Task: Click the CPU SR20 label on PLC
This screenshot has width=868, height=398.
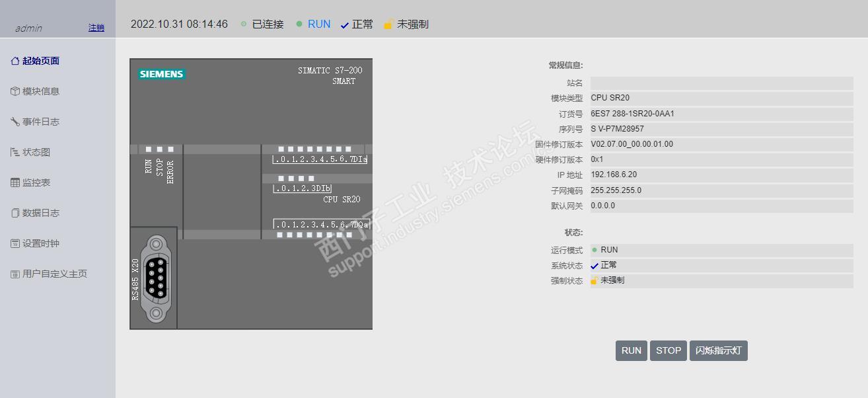Action: point(342,200)
